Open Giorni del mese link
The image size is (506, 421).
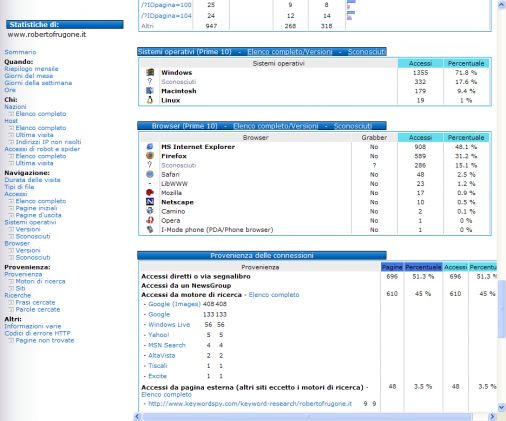pos(29,76)
